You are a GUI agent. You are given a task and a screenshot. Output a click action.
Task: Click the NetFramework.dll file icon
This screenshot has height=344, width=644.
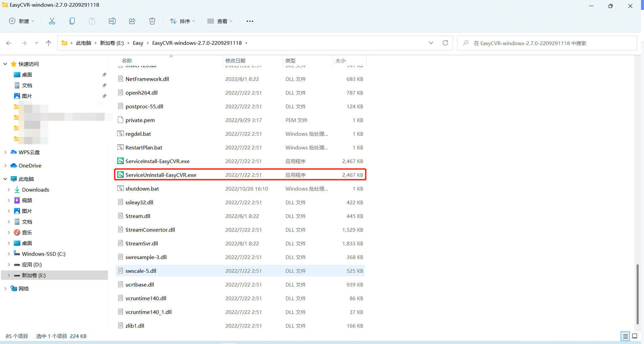(x=121, y=79)
